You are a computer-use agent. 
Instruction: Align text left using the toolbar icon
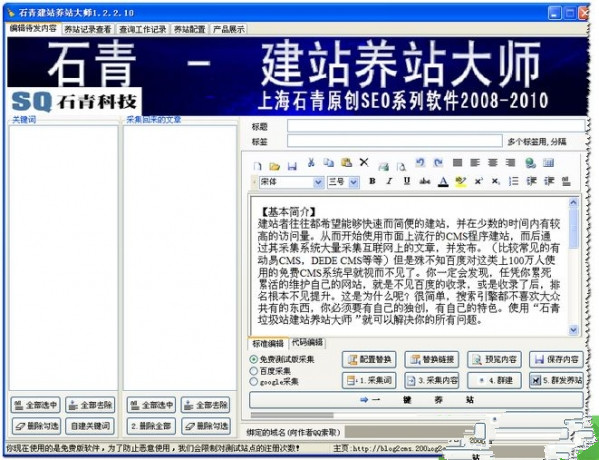coord(475,163)
